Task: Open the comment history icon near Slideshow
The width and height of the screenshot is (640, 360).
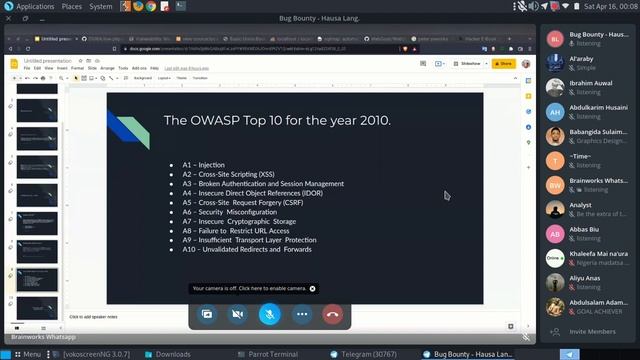Action: tap(423, 64)
